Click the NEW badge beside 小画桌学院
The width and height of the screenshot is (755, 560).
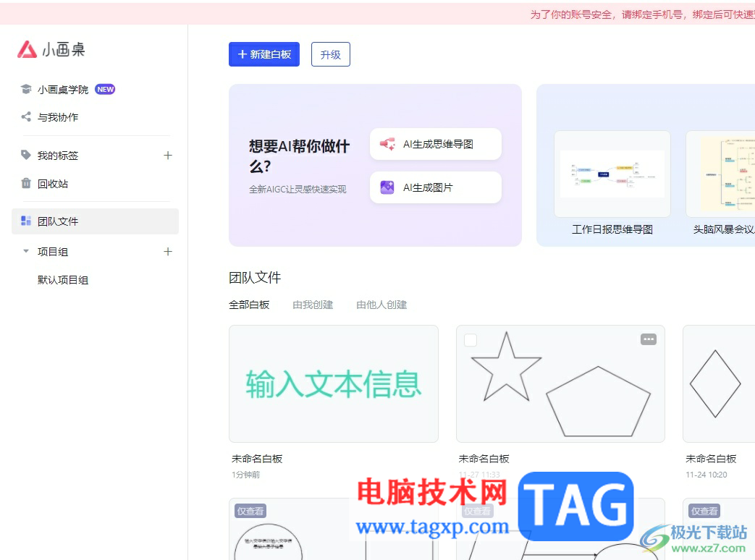click(x=105, y=90)
